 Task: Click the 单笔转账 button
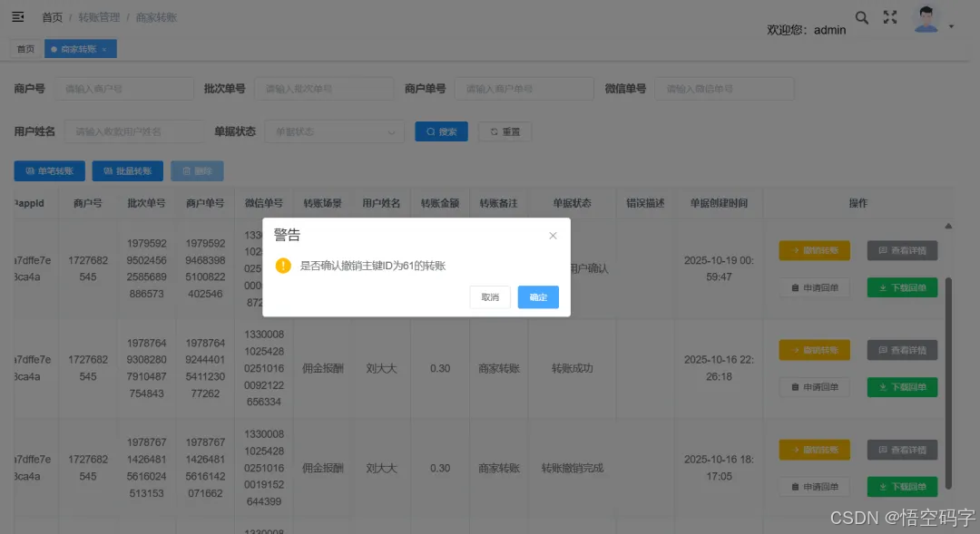click(x=49, y=171)
